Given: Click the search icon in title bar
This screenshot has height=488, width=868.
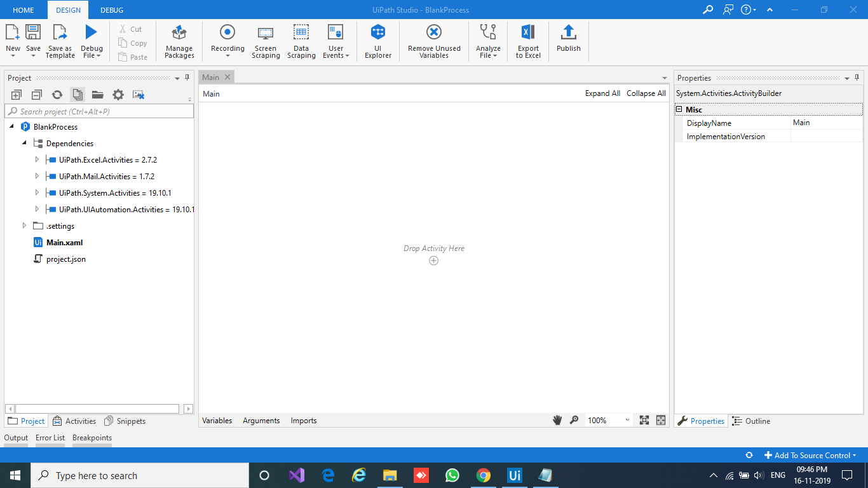Looking at the screenshot, I should click(707, 10).
